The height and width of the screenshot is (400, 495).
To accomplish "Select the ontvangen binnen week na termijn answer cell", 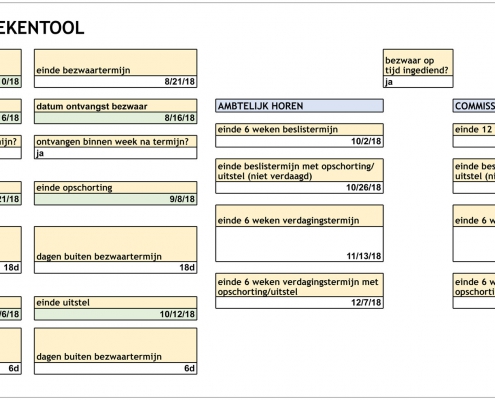I will pos(115,153).
